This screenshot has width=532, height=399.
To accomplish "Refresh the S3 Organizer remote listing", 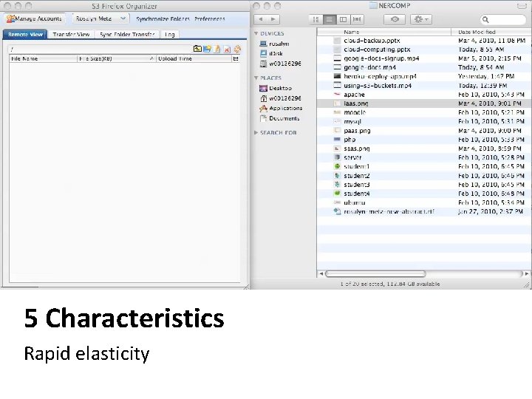I will [237, 49].
